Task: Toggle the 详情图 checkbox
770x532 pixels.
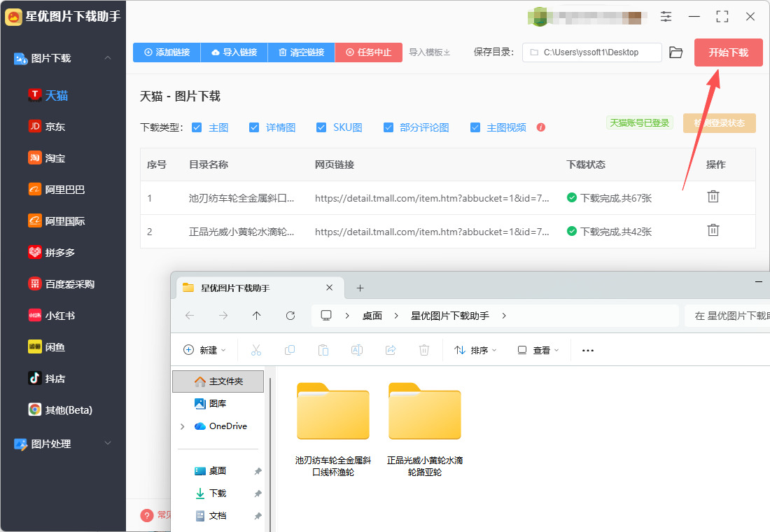Action: [254, 127]
